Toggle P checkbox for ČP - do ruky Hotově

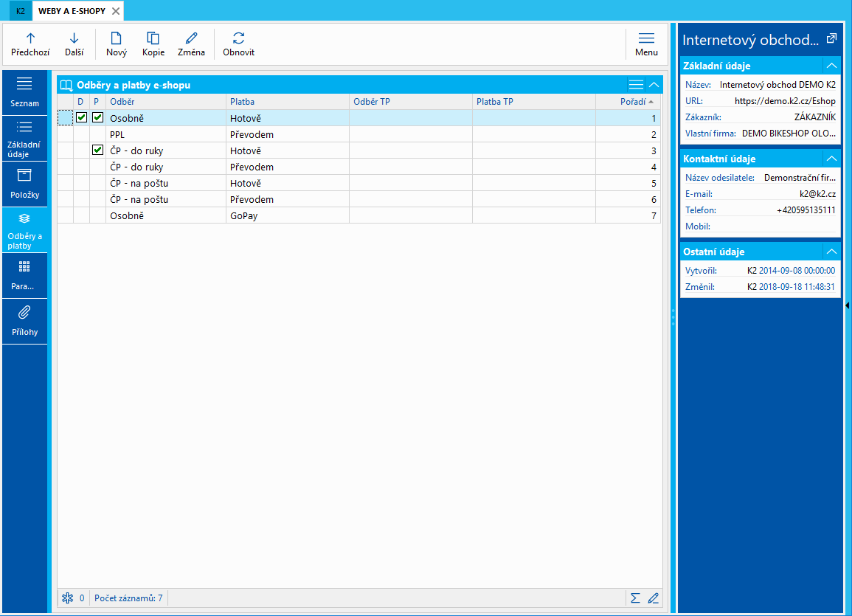(97, 150)
